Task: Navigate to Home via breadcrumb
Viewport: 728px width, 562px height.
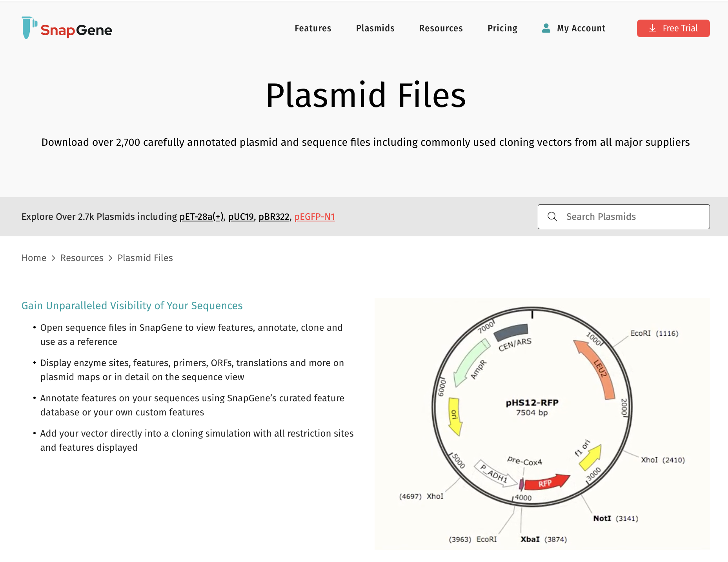Action: pyautogui.click(x=34, y=258)
